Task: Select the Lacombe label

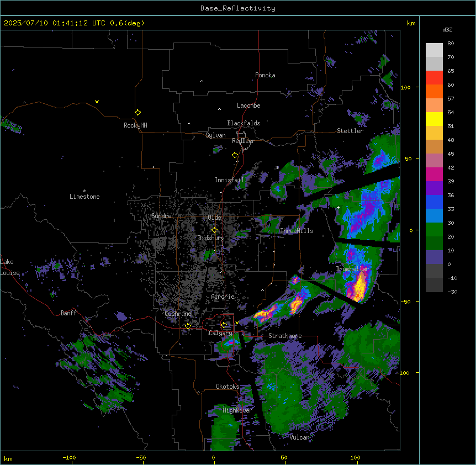Action: (x=248, y=105)
